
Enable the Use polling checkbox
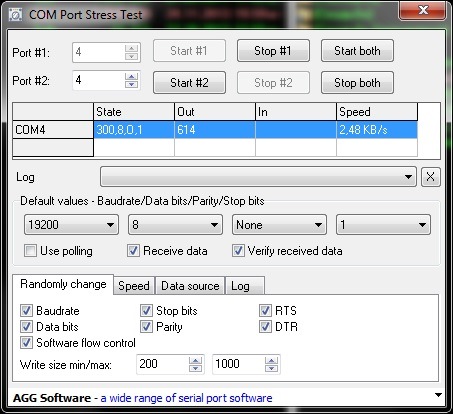30,251
